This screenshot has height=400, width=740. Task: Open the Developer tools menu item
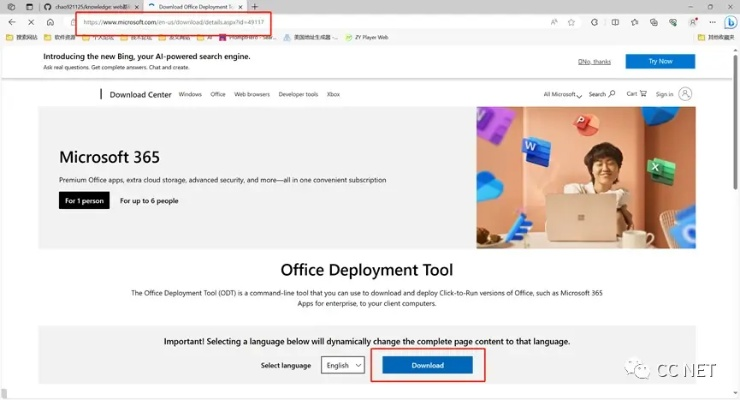[x=298, y=94]
